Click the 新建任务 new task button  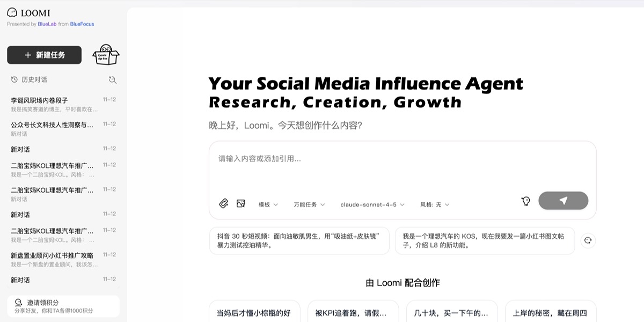(x=45, y=55)
